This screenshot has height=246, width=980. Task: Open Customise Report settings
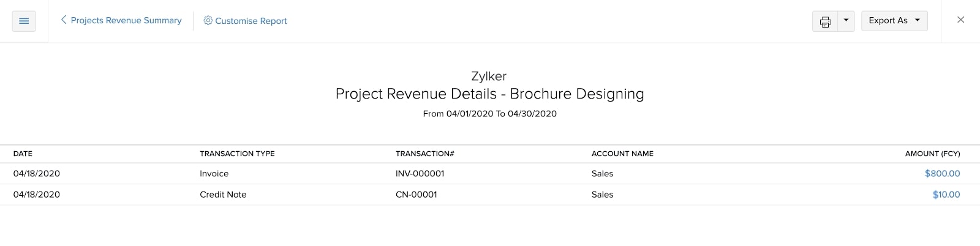251,21
